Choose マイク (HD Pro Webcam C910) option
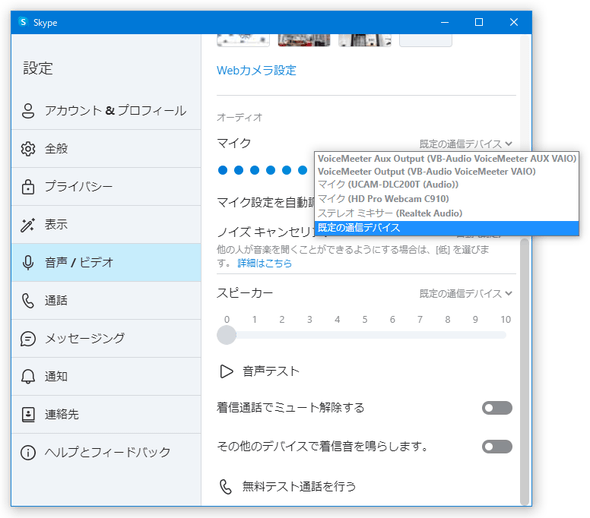The image size is (590, 518). [447, 199]
